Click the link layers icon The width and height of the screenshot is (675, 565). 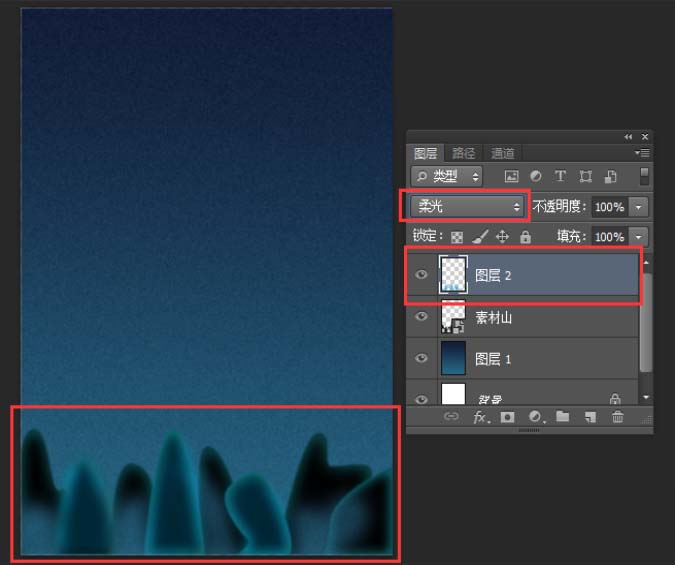[x=451, y=416]
